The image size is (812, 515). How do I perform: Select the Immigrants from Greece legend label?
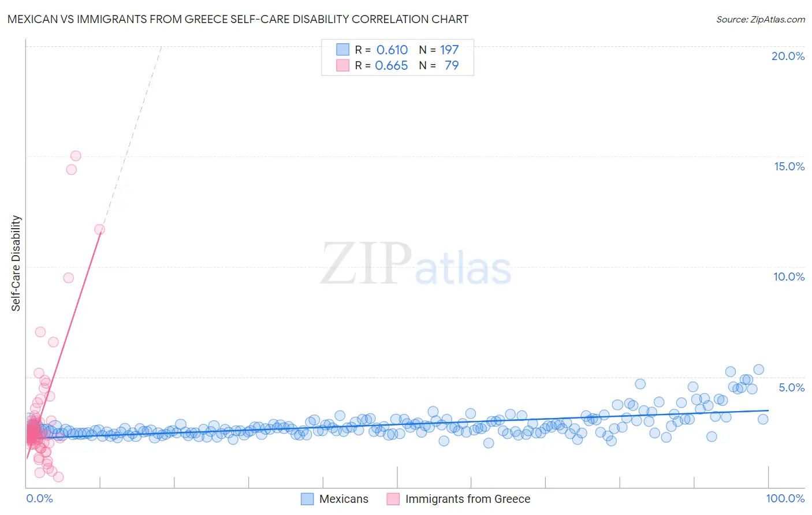point(468,499)
